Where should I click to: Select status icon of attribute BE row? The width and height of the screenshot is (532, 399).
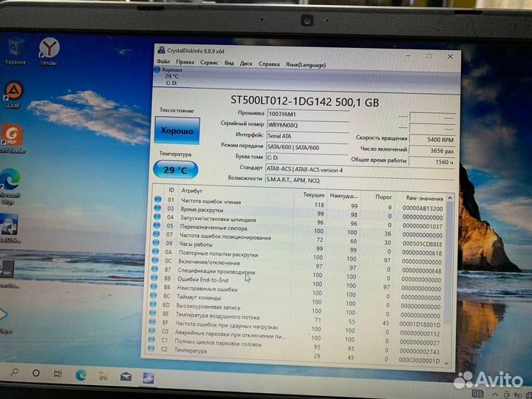(153, 313)
